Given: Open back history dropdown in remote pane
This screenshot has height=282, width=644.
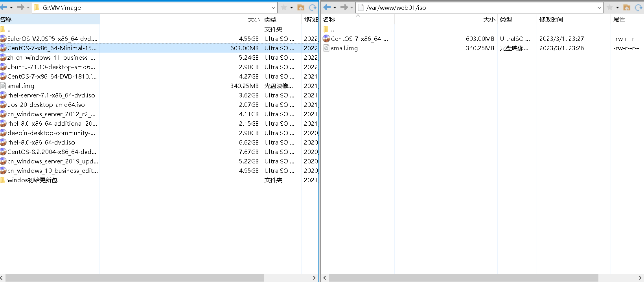Looking at the screenshot, I should (335, 7).
